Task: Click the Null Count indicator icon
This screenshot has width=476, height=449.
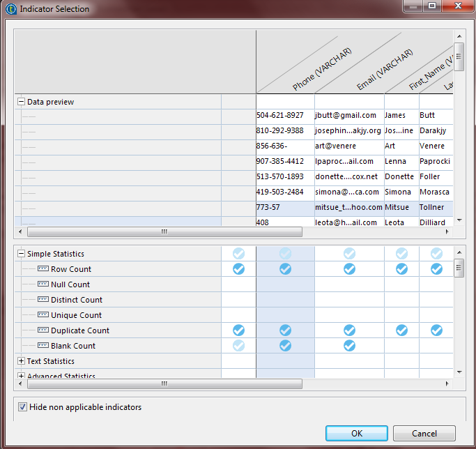Action: (x=43, y=284)
